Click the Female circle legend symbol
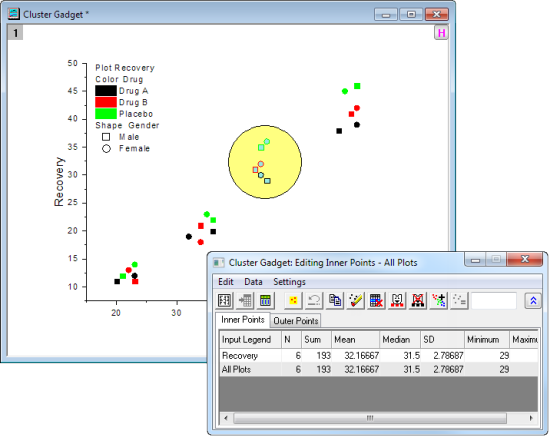The image size is (550, 437). coord(106,149)
